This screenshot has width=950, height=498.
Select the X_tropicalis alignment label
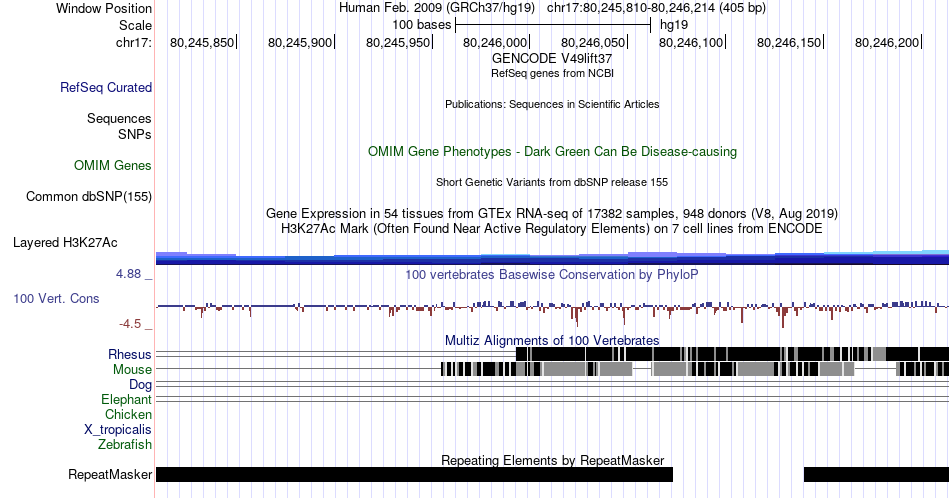coord(118,429)
